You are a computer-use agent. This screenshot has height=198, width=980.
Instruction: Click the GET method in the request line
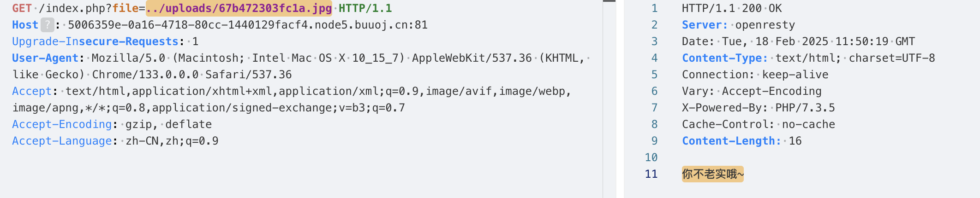click(x=22, y=8)
